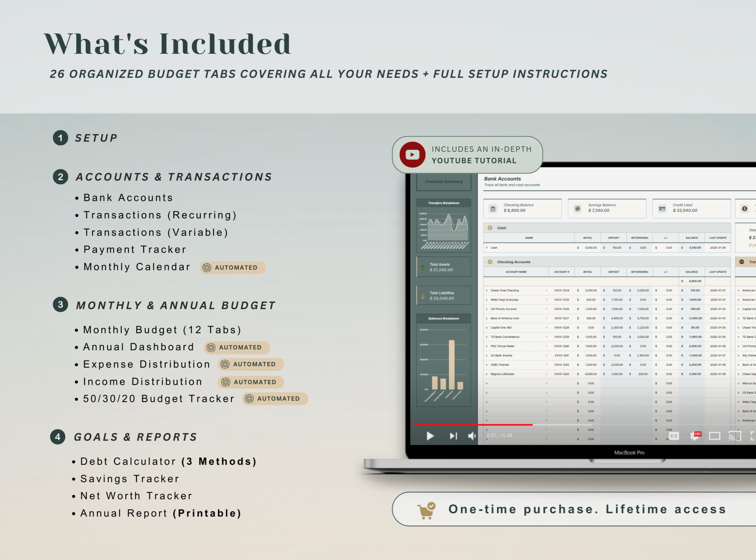The width and height of the screenshot is (756, 560).
Task: Seek on the red video progress bar
Action: (x=473, y=425)
